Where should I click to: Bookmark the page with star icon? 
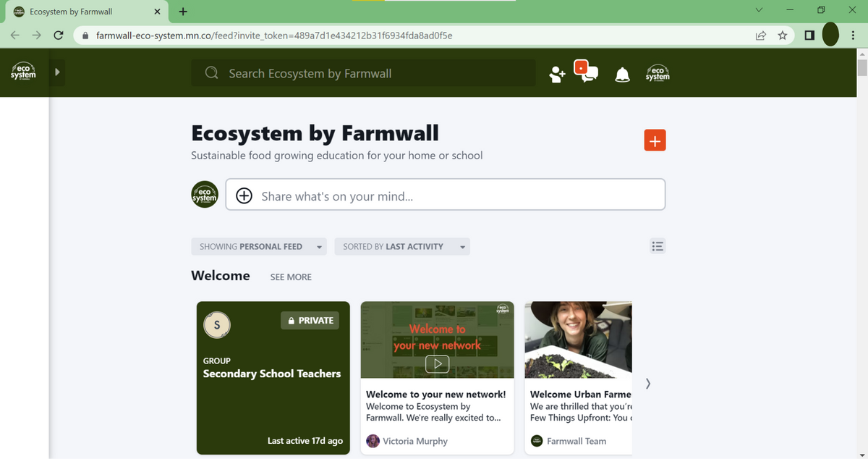(782, 35)
